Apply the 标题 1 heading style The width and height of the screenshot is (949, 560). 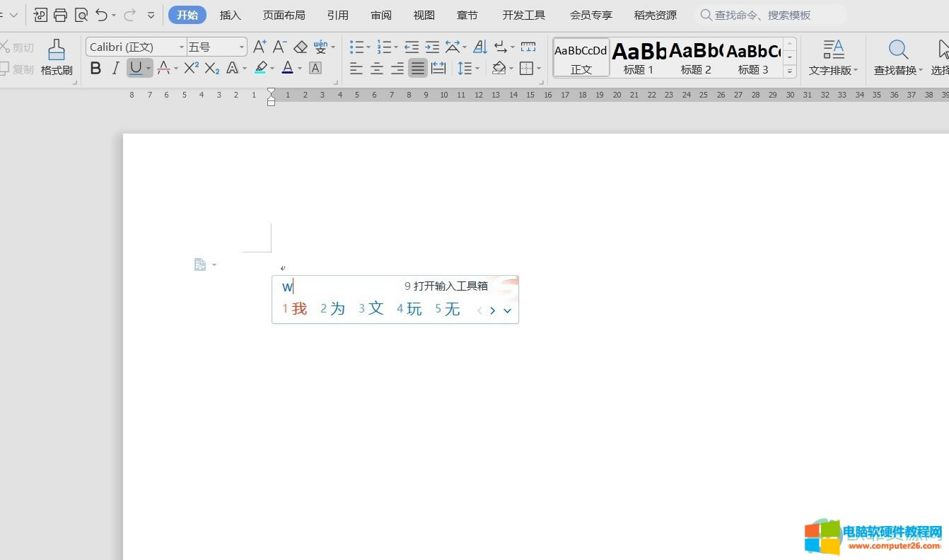point(639,57)
